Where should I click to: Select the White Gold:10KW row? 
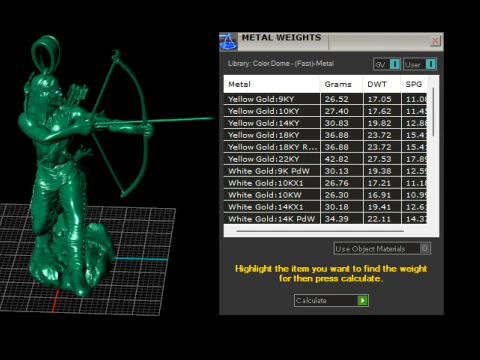click(x=325, y=195)
